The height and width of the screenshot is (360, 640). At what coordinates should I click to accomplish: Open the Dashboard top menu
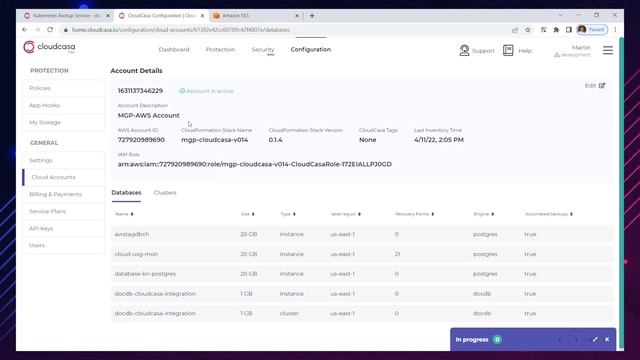click(174, 49)
